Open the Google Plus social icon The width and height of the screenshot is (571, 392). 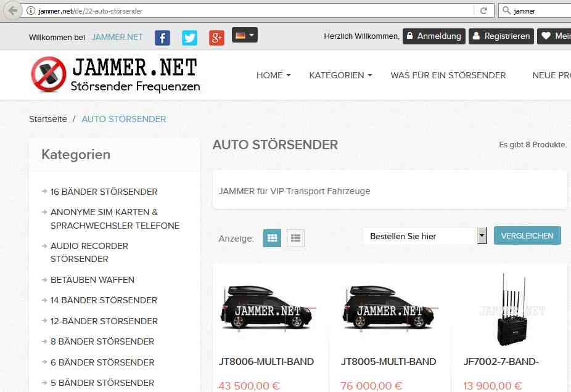coord(216,38)
